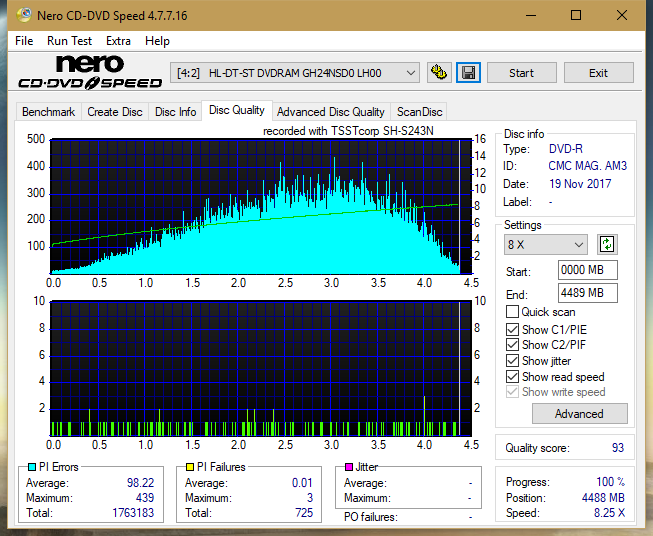The width and height of the screenshot is (653, 536).
Task: Click the magenta Jitter legend swatch
Action: 349,467
